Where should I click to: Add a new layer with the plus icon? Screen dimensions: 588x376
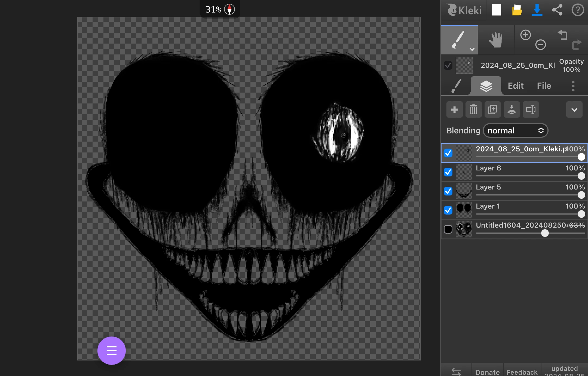tap(454, 109)
